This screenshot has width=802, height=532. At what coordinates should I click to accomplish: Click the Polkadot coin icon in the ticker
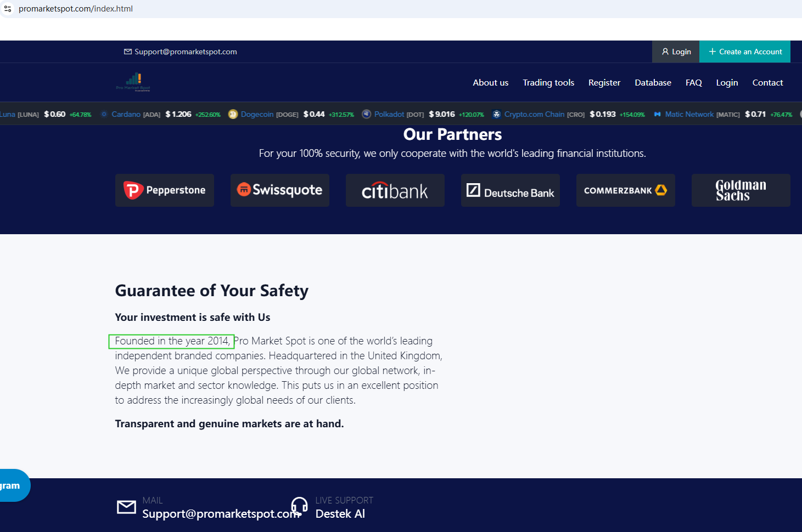click(367, 114)
